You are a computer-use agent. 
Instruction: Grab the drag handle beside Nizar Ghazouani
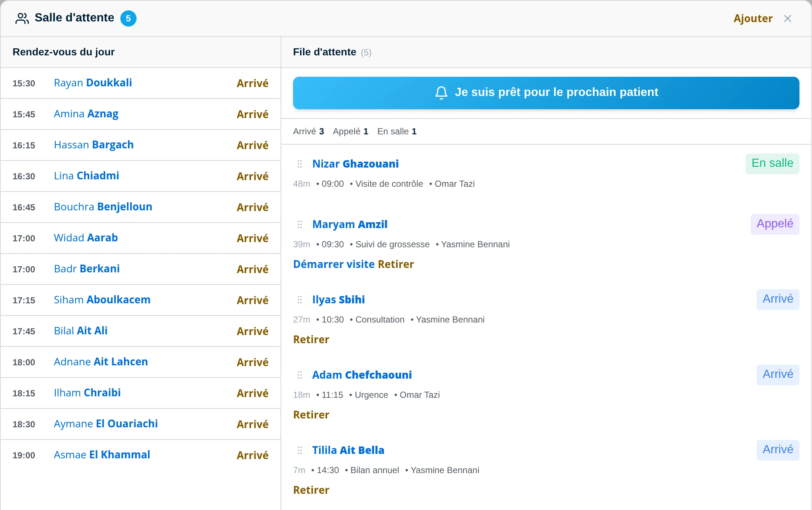point(300,164)
